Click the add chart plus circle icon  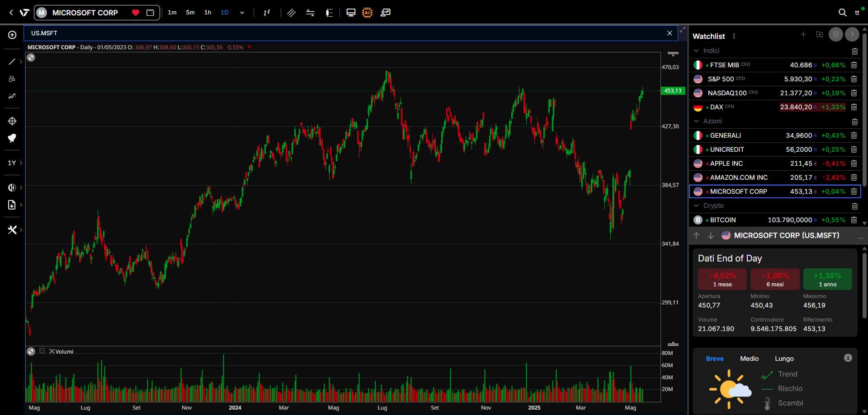12,35
